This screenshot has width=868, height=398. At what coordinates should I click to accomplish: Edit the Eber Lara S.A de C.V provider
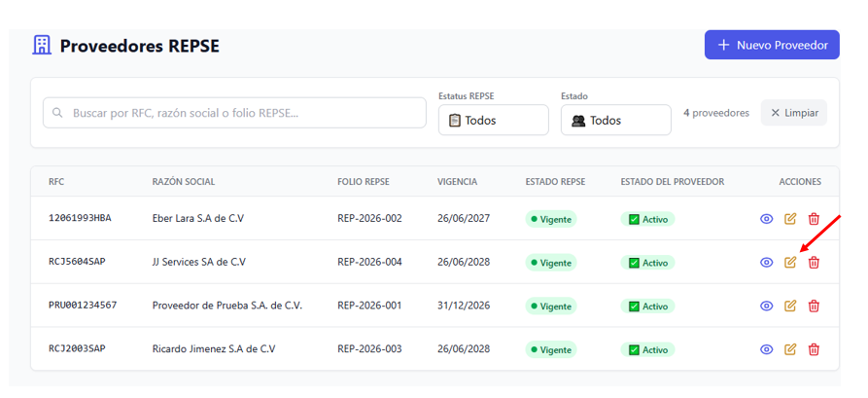click(x=790, y=219)
